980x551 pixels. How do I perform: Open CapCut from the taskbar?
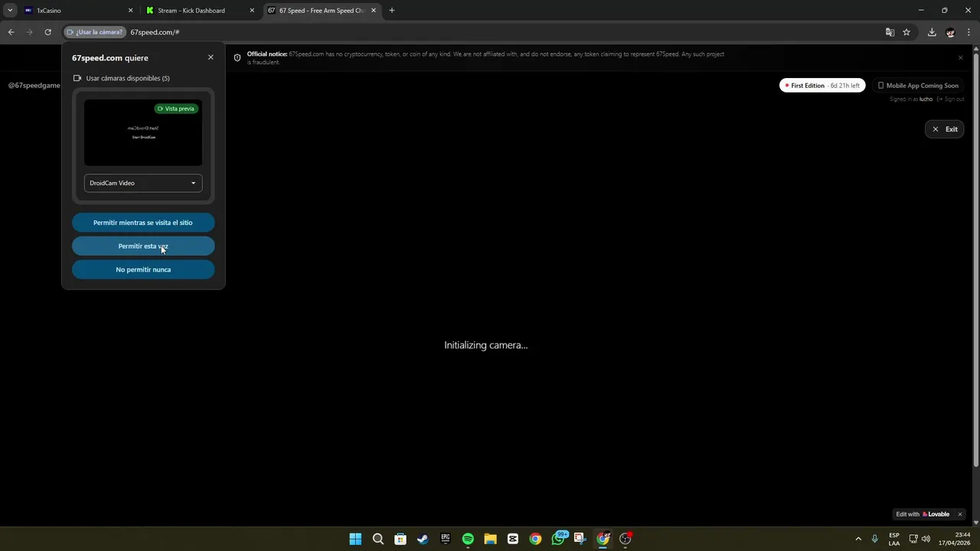click(513, 539)
